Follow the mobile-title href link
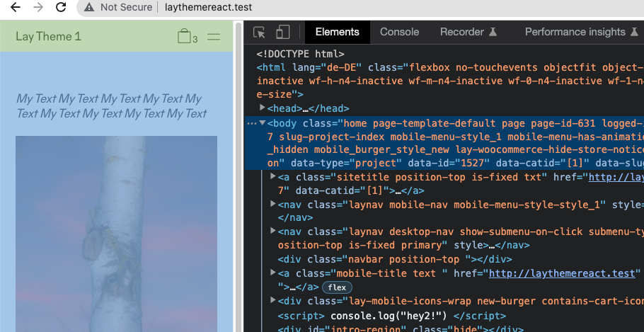644x332 pixels. click(x=564, y=273)
